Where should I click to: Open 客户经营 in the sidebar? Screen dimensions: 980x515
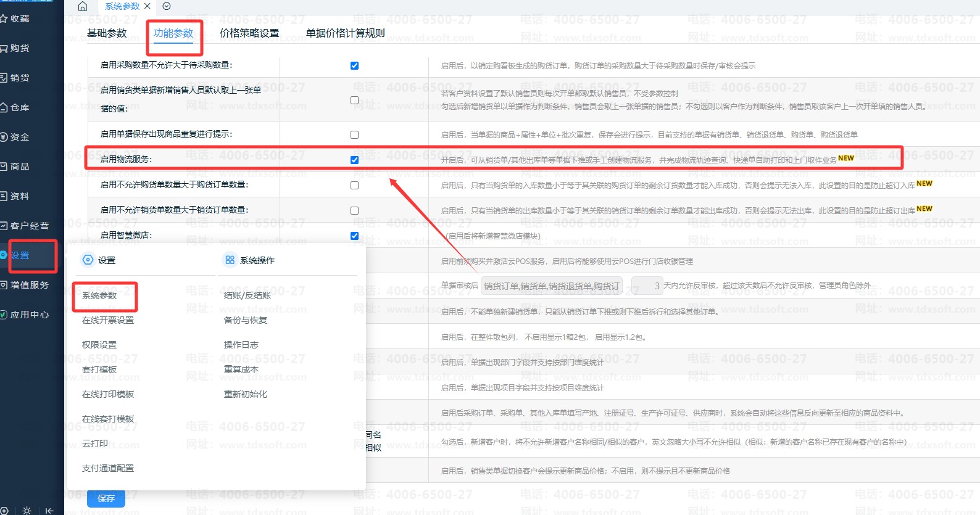[28, 226]
